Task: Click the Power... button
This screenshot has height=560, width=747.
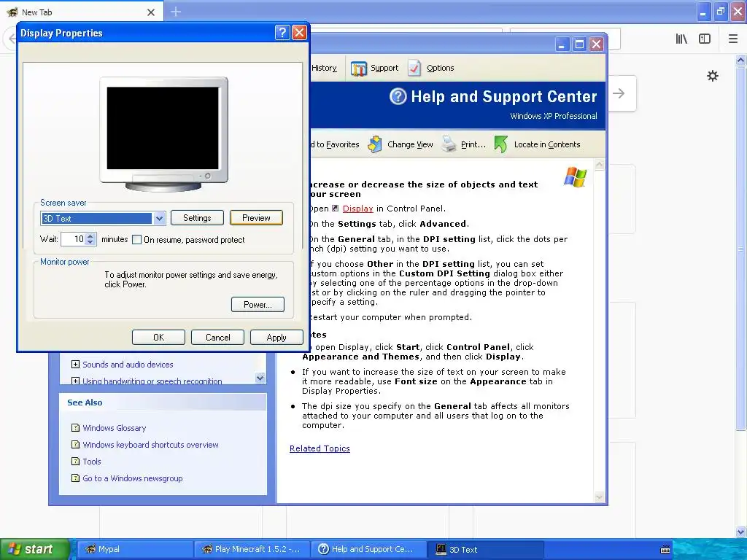Action: coord(258,304)
